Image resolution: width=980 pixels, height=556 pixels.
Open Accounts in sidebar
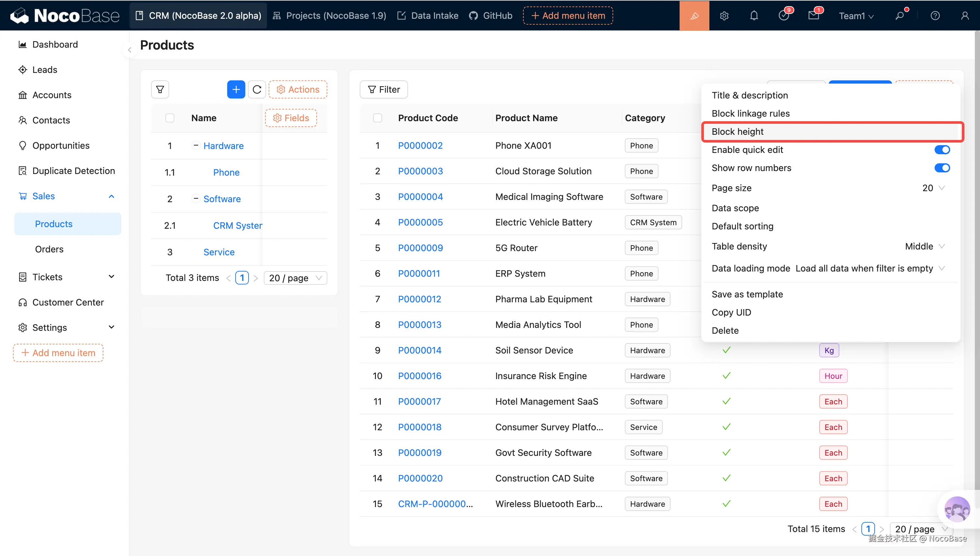[x=52, y=95]
